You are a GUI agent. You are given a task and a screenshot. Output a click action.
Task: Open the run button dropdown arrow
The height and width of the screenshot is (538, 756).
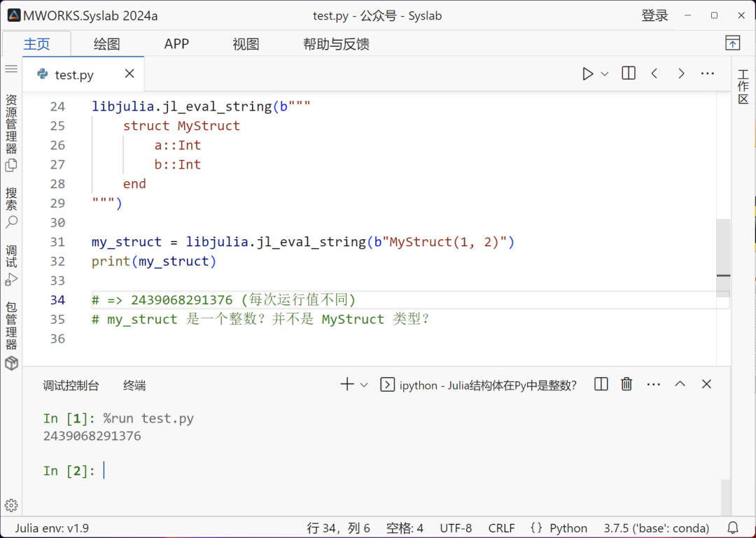click(x=603, y=73)
